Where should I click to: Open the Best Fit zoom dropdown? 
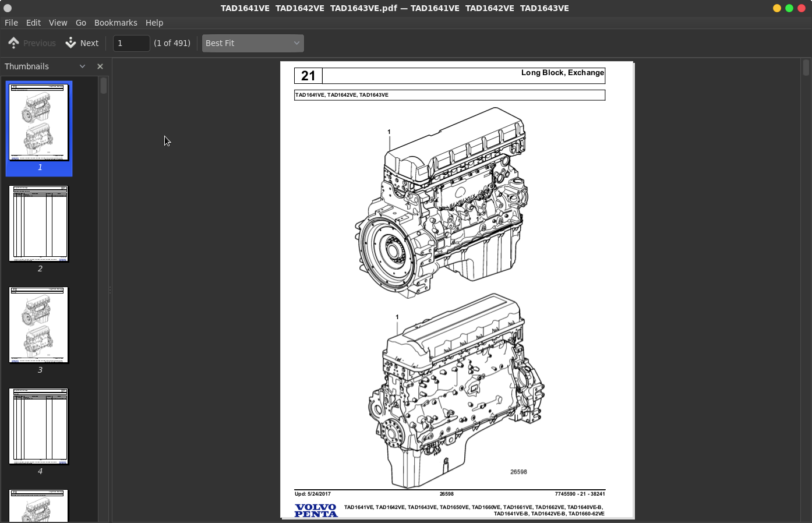coord(253,43)
